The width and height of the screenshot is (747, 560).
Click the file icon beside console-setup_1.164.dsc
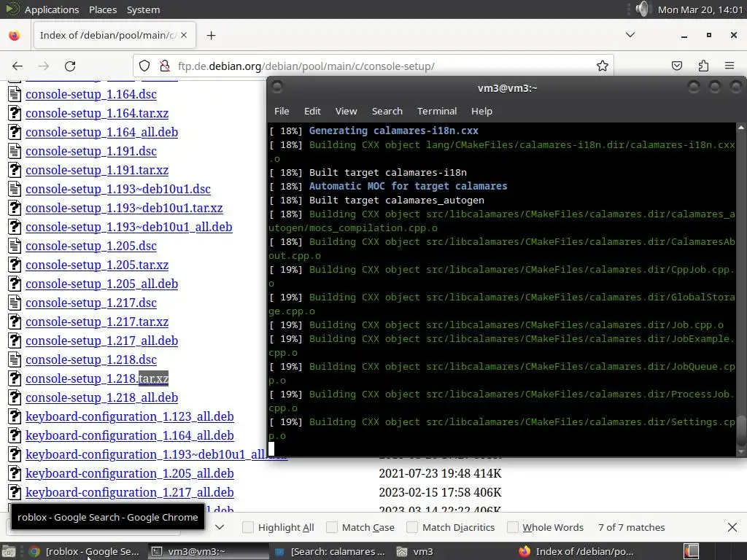(15, 94)
